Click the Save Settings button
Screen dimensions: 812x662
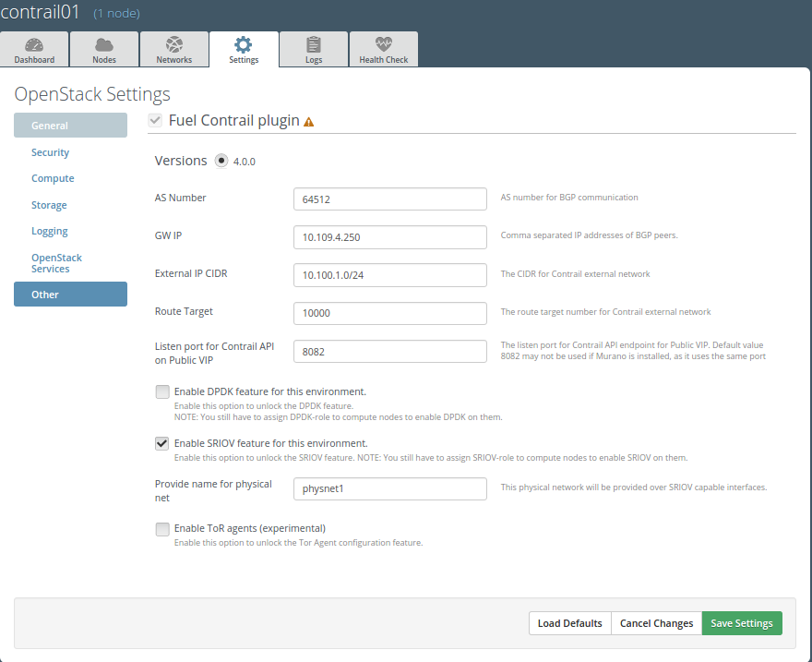coord(742,623)
